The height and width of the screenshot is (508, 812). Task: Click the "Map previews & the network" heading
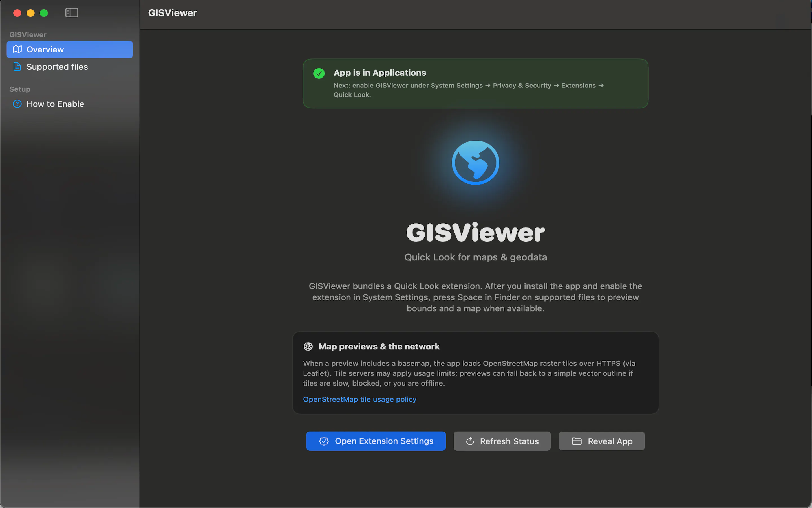click(379, 346)
